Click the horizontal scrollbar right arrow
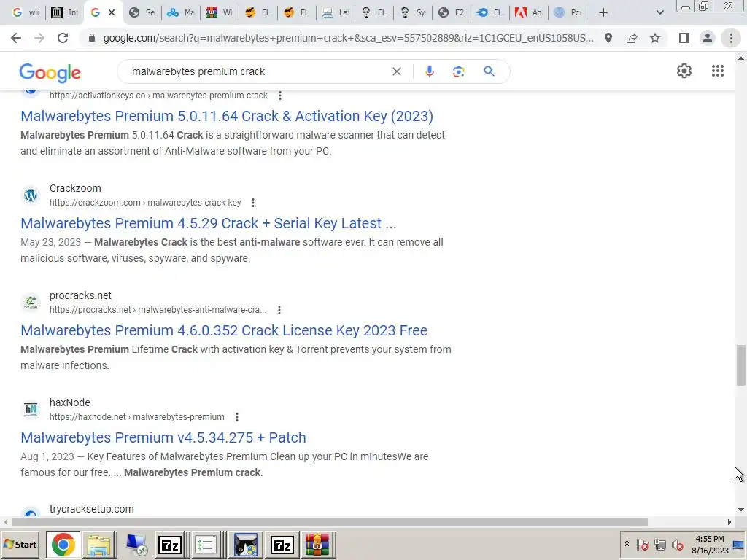Image resolution: width=747 pixels, height=560 pixels. [729, 522]
